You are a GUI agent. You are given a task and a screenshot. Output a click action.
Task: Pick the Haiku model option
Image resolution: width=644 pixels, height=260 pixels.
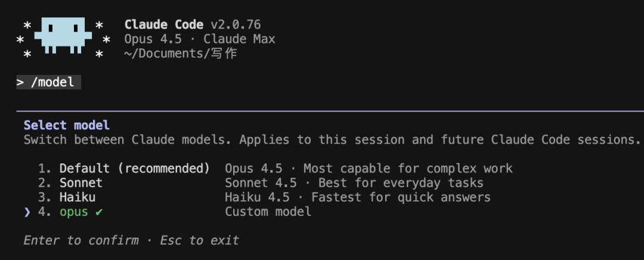click(x=77, y=197)
